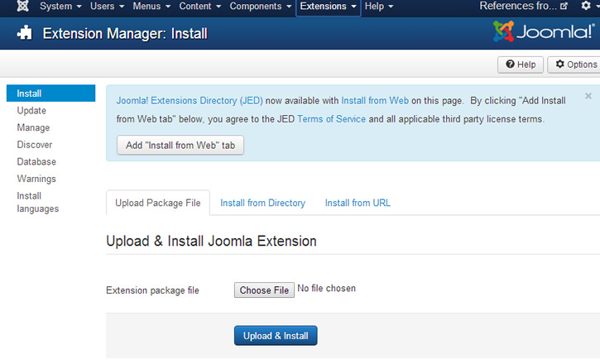Screen dimensions: 600x364
Task: Go to Install languages in the sidebar
Action: point(38,202)
